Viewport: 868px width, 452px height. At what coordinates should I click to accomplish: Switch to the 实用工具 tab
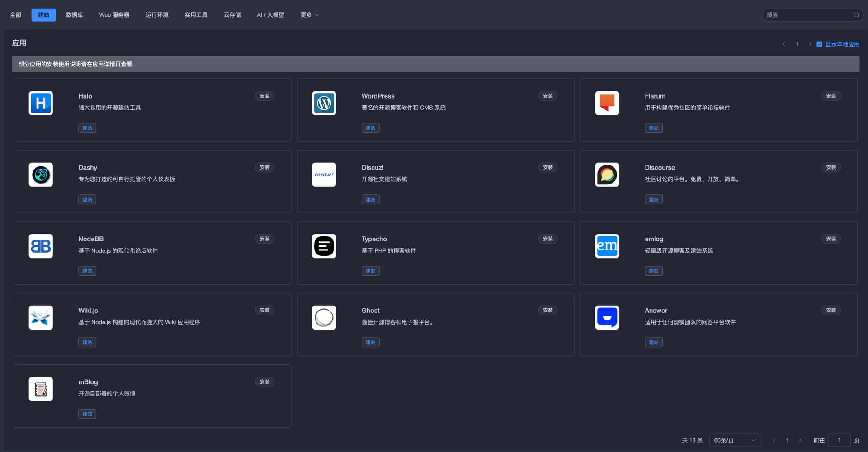pos(196,15)
